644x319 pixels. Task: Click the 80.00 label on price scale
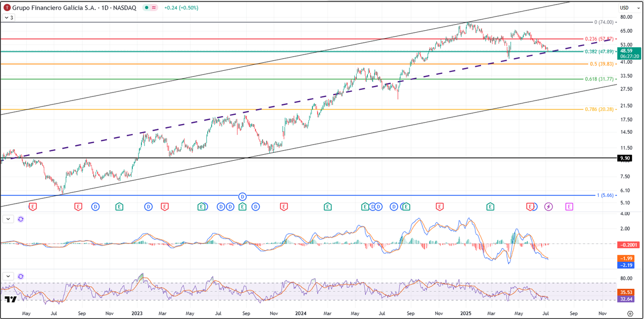627,17
